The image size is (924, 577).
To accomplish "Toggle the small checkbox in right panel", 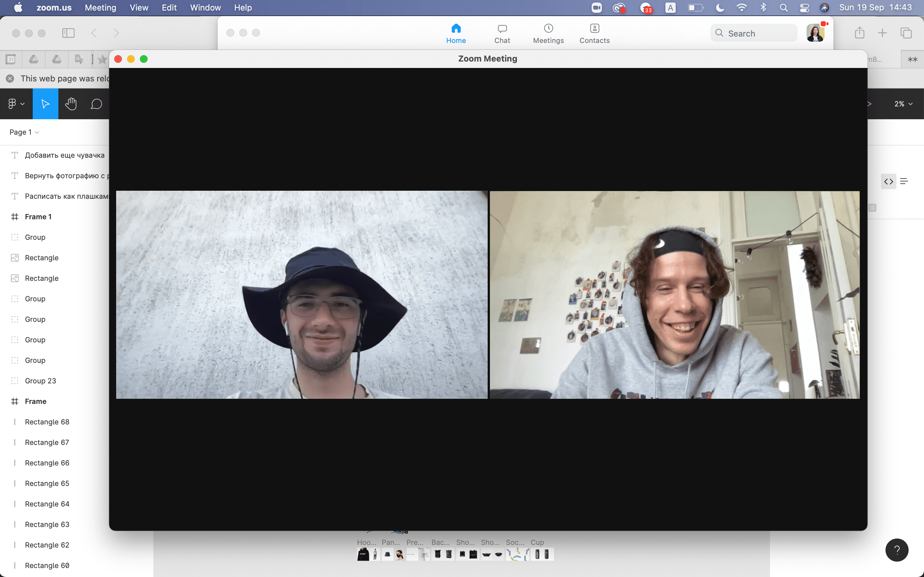I will pos(872,208).
